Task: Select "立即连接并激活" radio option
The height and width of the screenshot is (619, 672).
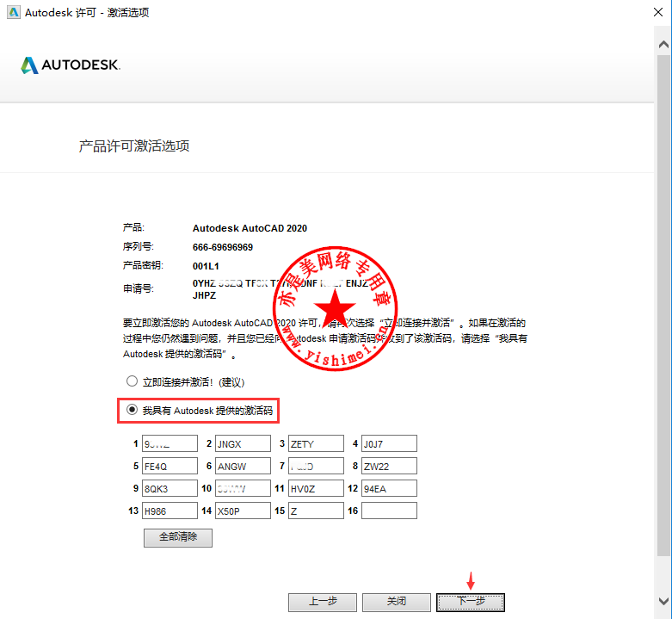Action: [x=132, y=381]
